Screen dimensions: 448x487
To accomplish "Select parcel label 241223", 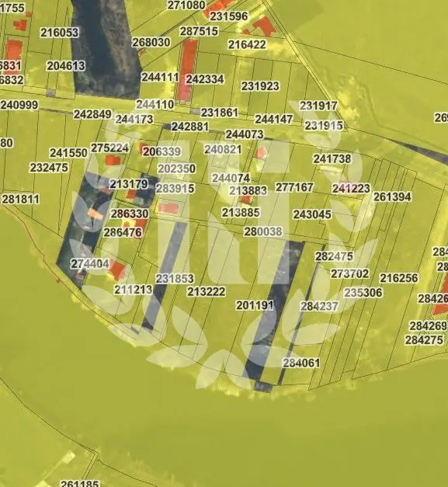I will pyautogui.click(x=351, y=188).
